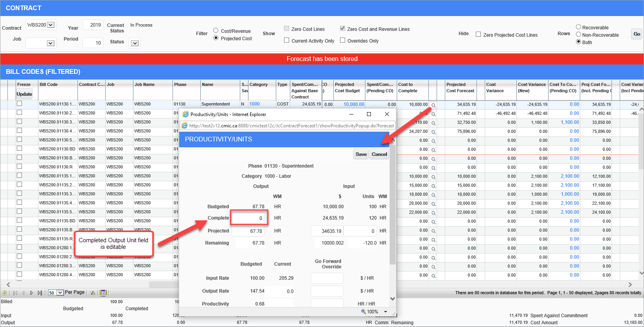
Task: Click the list view icon in paging toolbar
Action: [4, 293]
